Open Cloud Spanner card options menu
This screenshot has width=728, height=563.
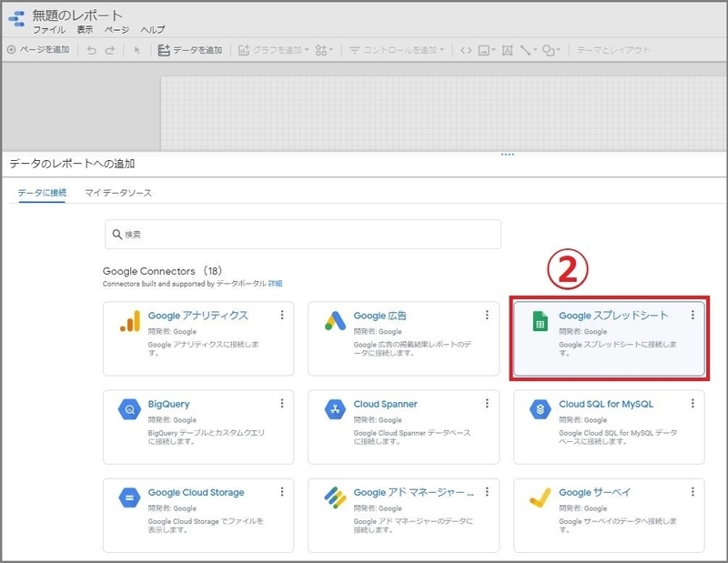pyautogui.click(x=487, y=404)
